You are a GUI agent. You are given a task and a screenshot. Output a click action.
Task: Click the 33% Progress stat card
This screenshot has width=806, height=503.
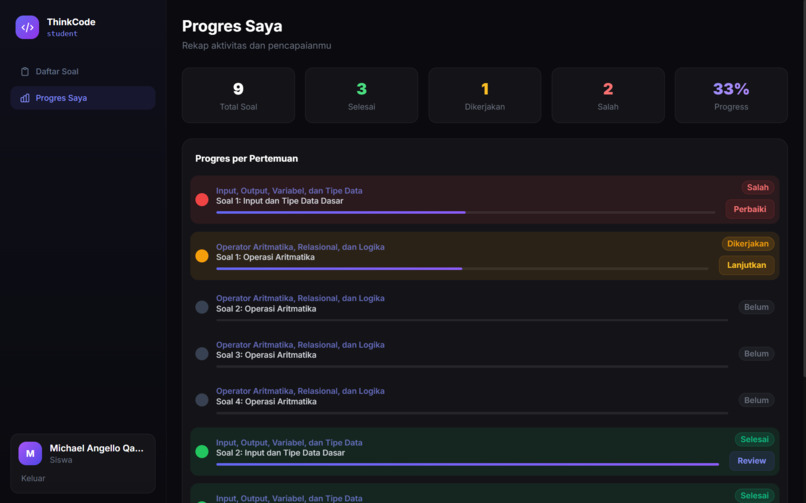[731, 95]
